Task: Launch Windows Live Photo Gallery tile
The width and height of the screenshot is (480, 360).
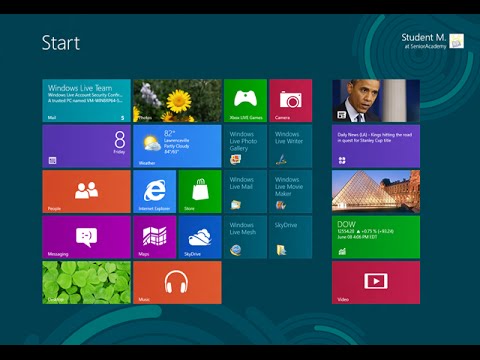Action: pyautogui.click(x=245, y=146)
